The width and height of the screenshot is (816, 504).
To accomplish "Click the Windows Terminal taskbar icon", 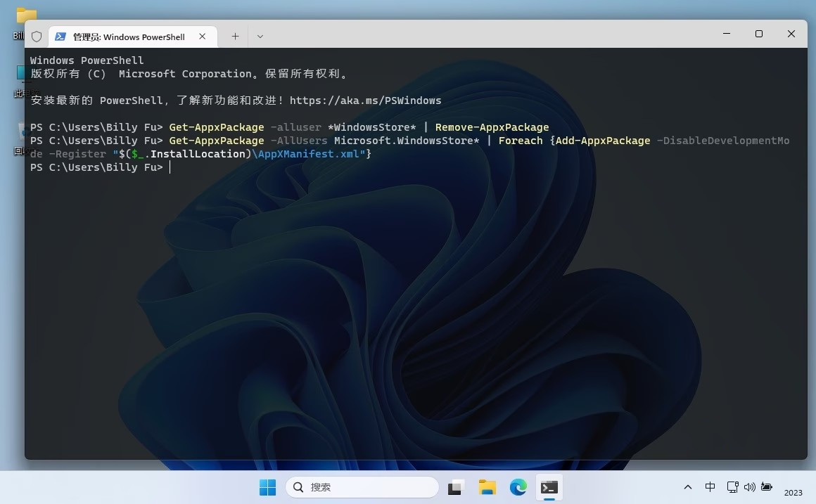I will (x=549, y=486).
